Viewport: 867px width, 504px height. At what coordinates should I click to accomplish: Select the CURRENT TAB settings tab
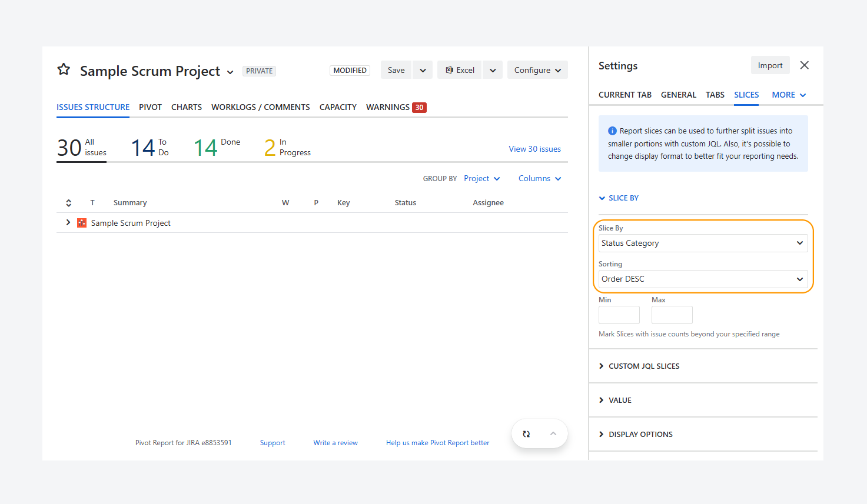pos(625,95)
